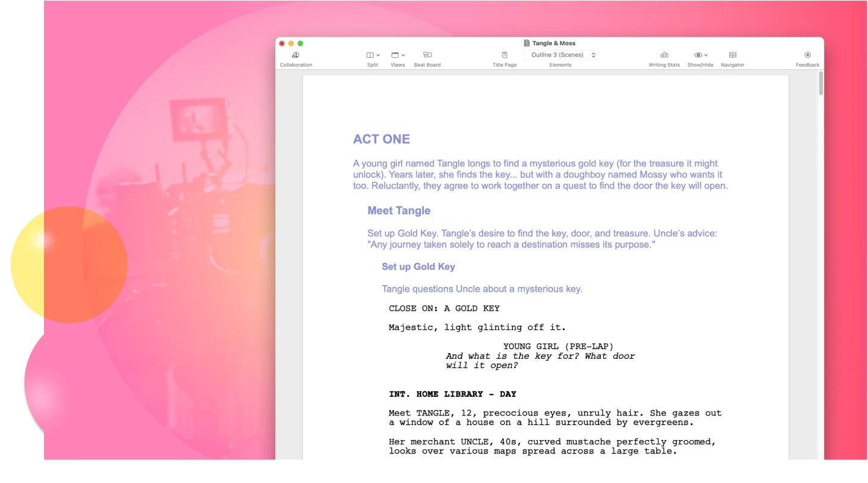
Task: Click the Views window icon
Action: click(395, 55)
